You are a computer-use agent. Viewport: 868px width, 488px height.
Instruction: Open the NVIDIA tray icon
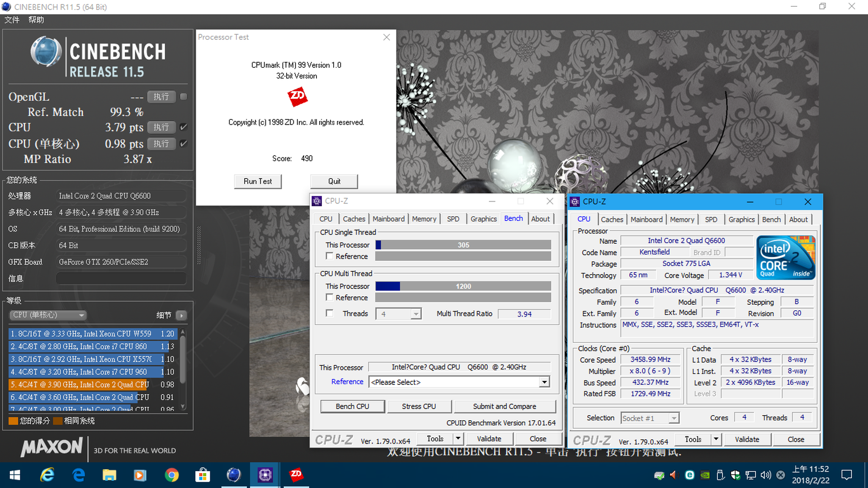pos(705,475)
